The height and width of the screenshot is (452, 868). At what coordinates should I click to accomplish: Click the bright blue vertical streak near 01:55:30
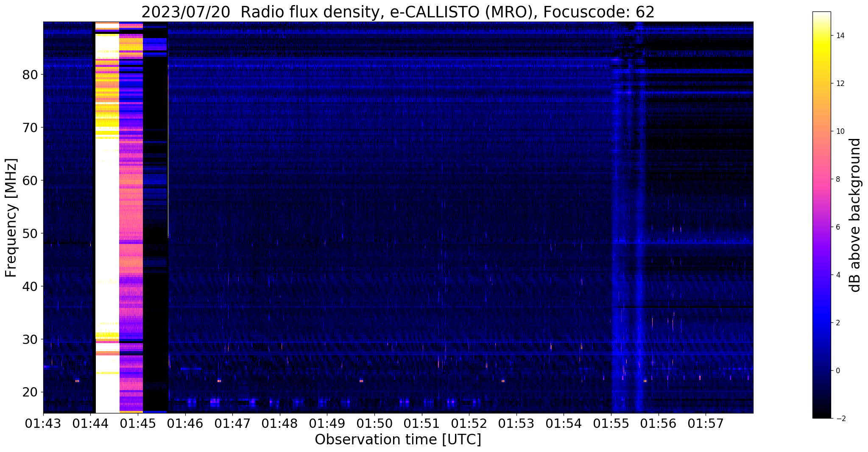point(640,217)
